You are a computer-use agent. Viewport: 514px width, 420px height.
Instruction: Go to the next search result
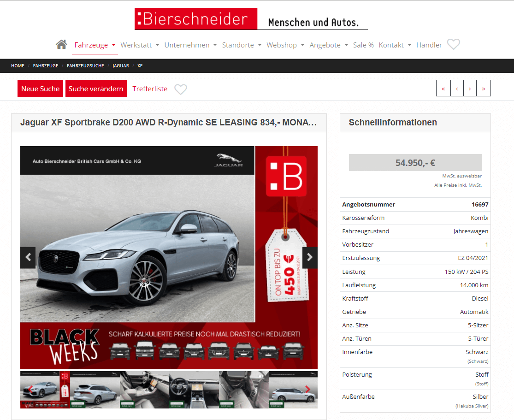(x=470, y=89)
